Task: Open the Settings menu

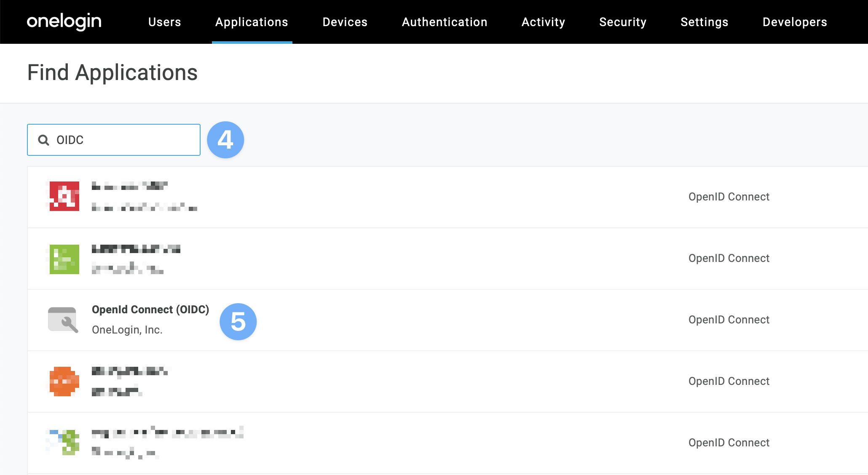Action: 704,22
